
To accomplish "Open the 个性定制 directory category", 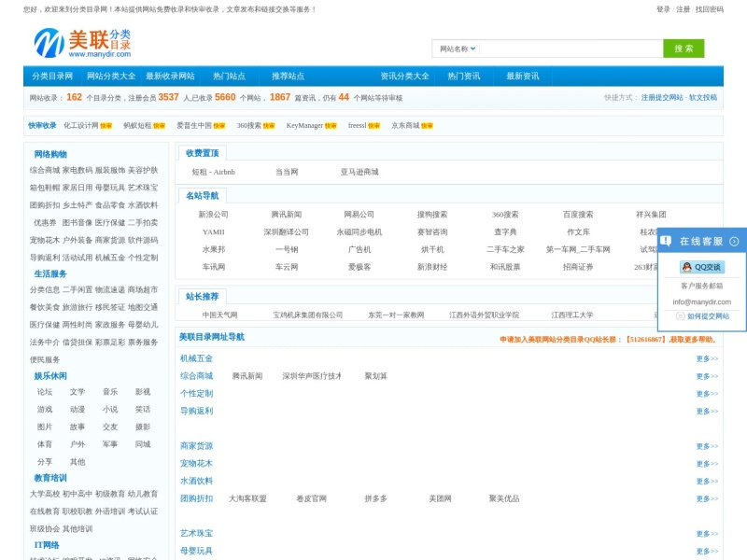I will point(196,394).
